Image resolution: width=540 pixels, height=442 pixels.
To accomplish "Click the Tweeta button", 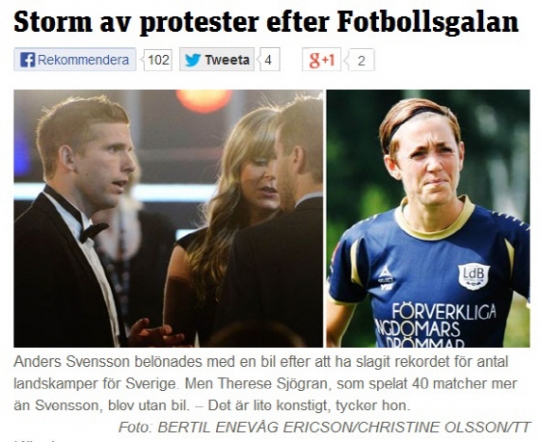I will point(217,60).
